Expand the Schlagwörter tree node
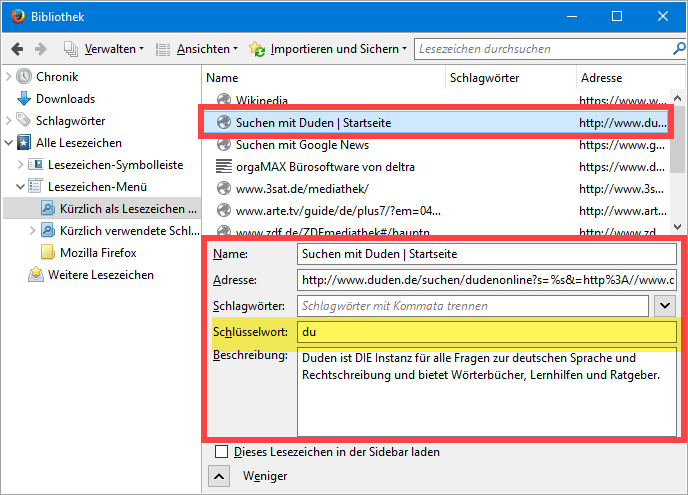This screenshot has height=495, width=688. 8,121
